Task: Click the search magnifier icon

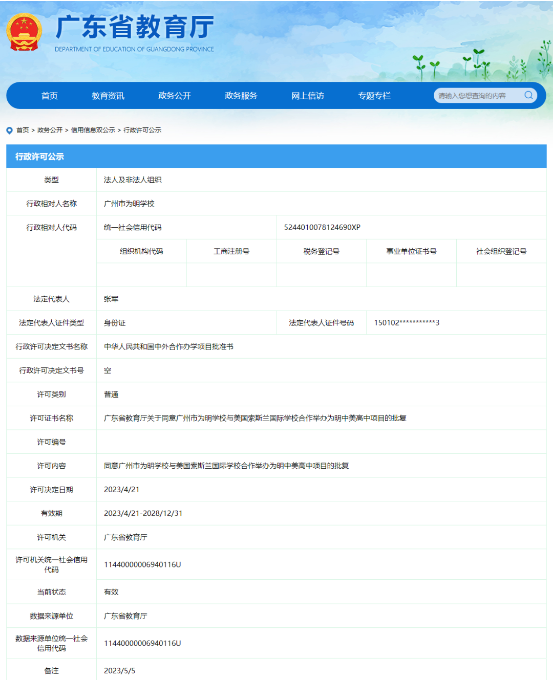Action: pyautogui.click(x=528, y=95)
